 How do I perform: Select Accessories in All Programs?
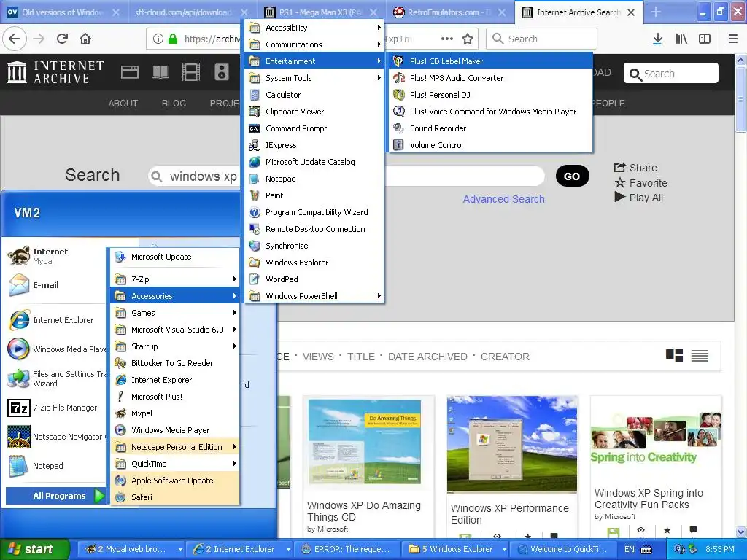[175, 296]
